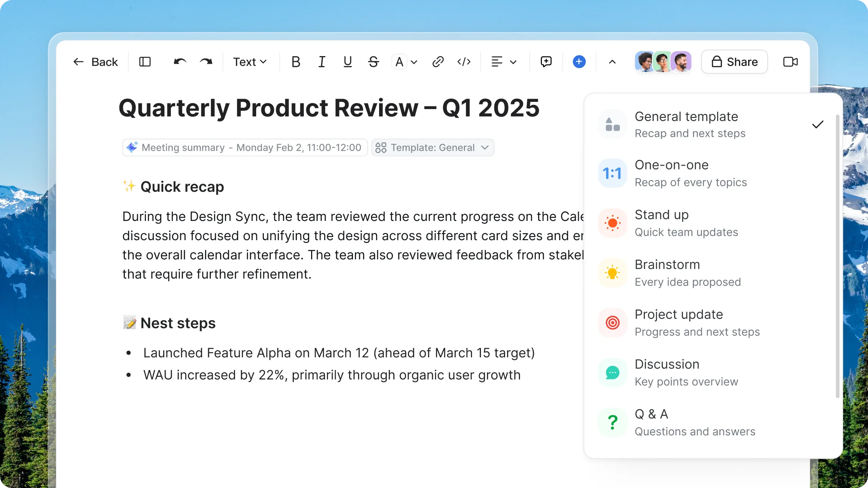The width and height of the screenshot is (868, 488).
Task: Click the middle collaborator avatar
Action: pos(663,62)
